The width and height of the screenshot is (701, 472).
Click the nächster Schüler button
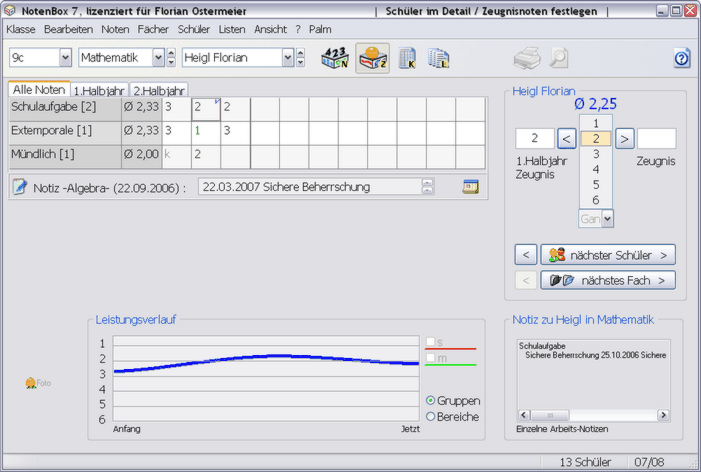607,255
